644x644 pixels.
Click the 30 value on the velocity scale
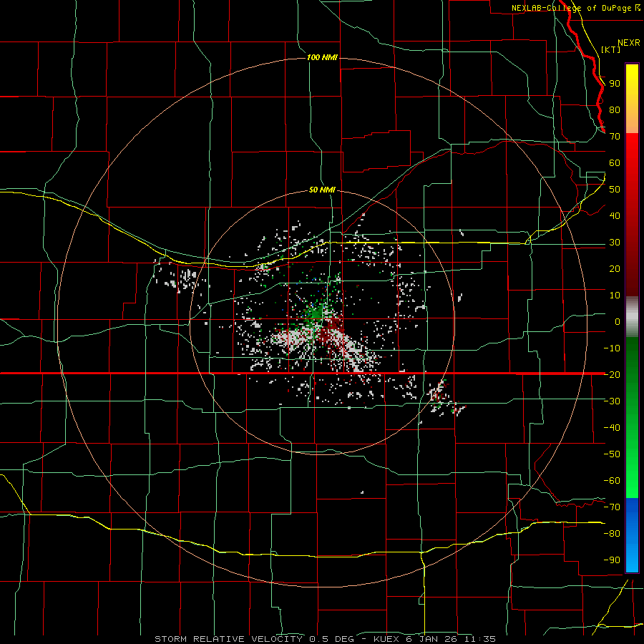(615, 243)
